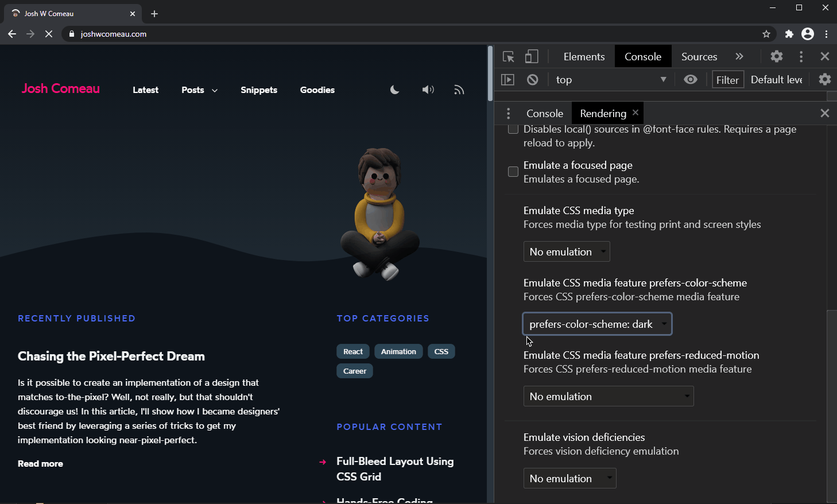
Task: Open Full-Bleed Layout Using CSS Grid
Action: [395, 469]
